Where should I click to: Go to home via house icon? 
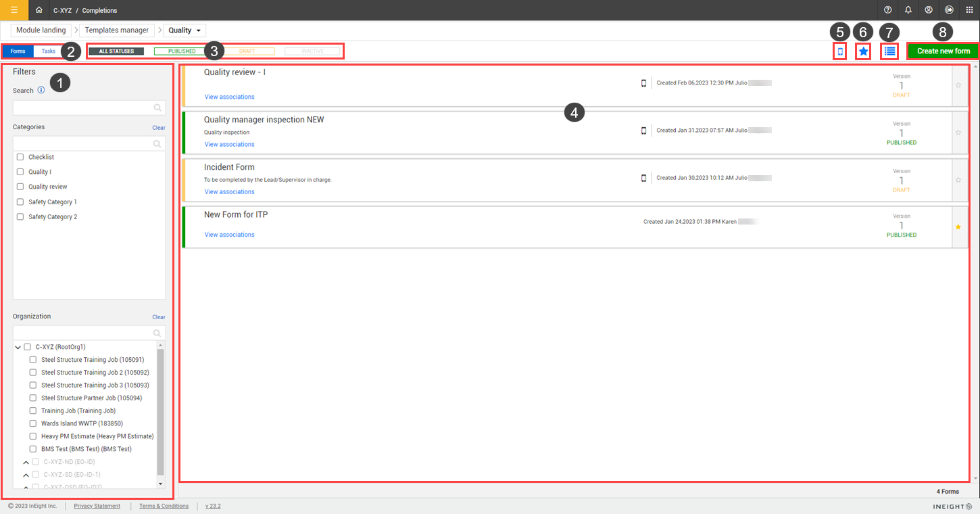click(39, 10)
